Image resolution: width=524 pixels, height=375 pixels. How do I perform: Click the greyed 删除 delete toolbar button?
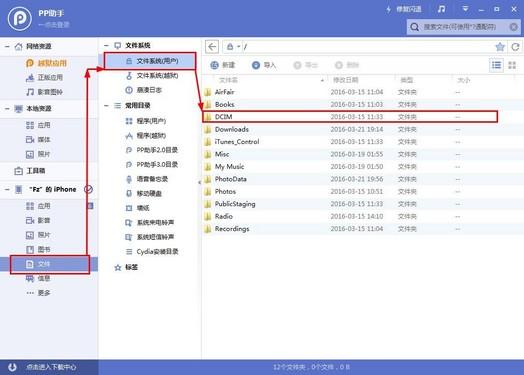tap(347, 65)
